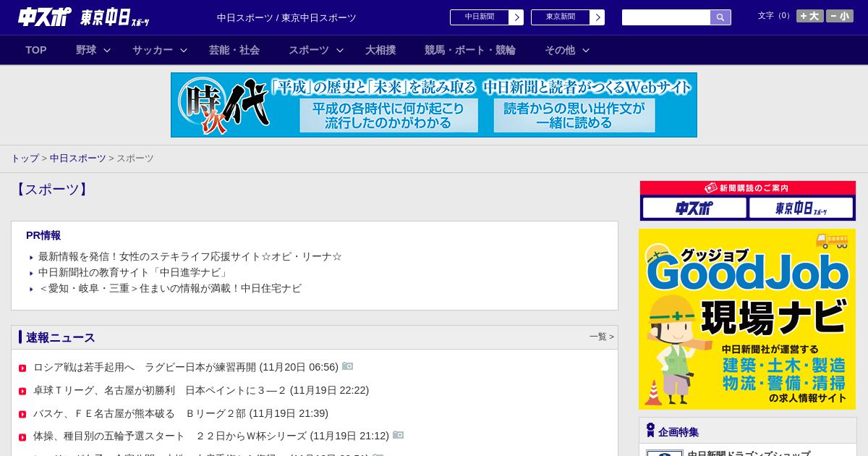Open the オピ・リーナ women's lifestyle site link
This screenshot has height=456, width=868.
click(190, 256)
